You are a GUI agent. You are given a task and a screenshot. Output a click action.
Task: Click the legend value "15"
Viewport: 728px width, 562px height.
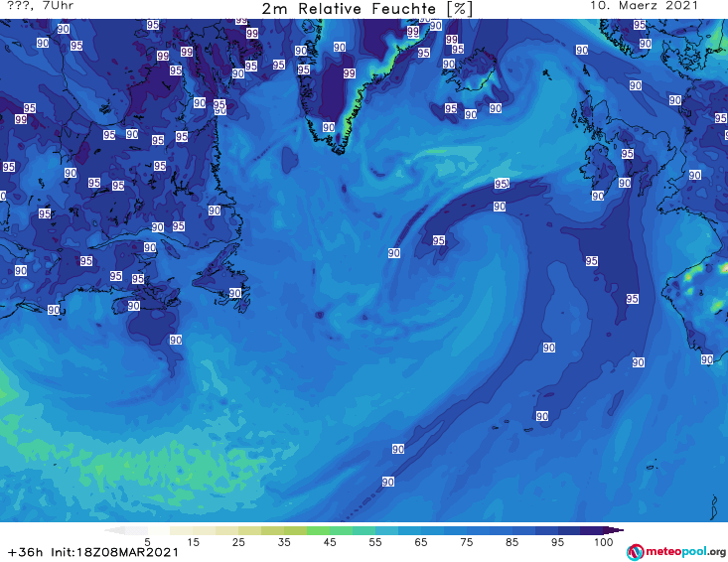(193, 542)
